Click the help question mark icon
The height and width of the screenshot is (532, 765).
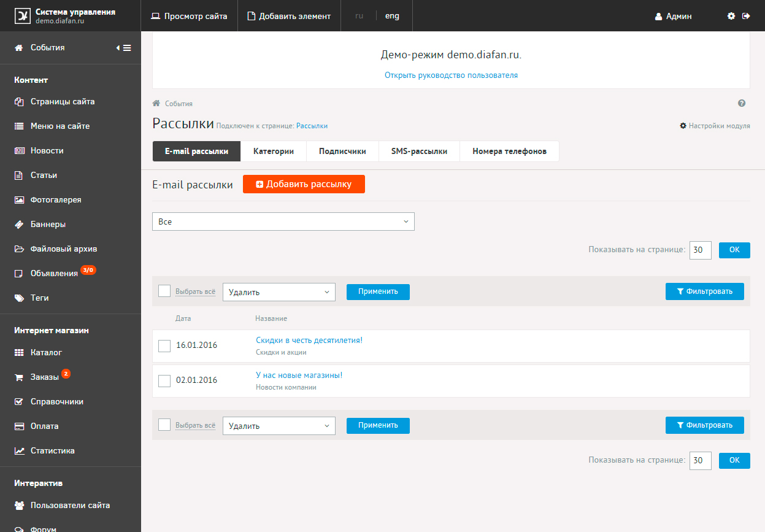click(x=742, y=104)
